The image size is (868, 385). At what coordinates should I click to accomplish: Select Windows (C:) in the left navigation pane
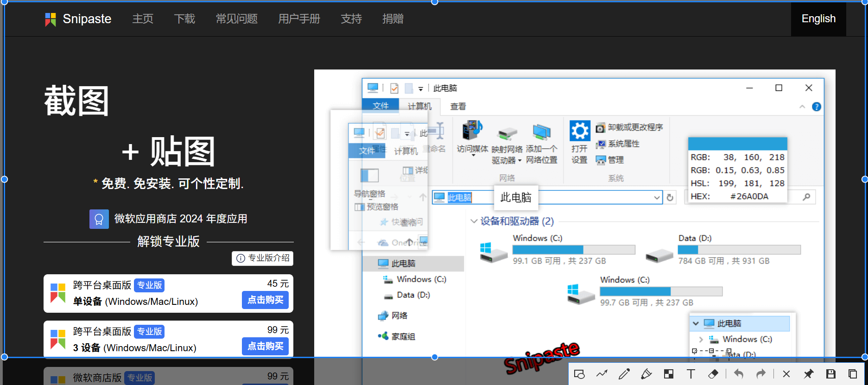coord(414,279)
